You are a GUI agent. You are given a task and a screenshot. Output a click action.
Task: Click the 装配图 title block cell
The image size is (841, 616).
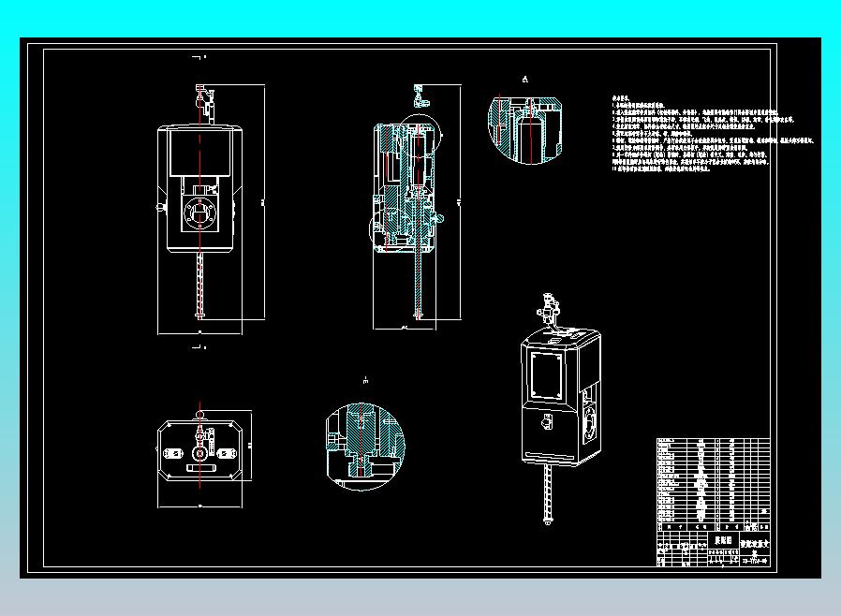click(723, 540)
